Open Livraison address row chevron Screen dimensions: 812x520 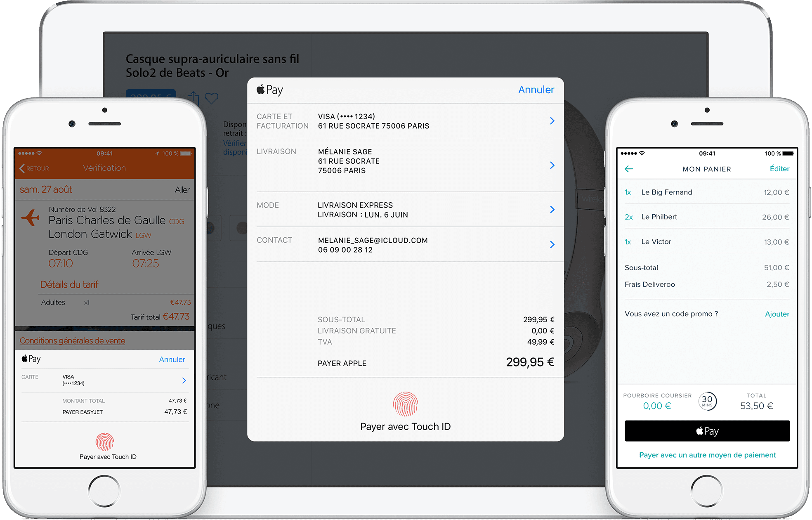coord(552,165)
